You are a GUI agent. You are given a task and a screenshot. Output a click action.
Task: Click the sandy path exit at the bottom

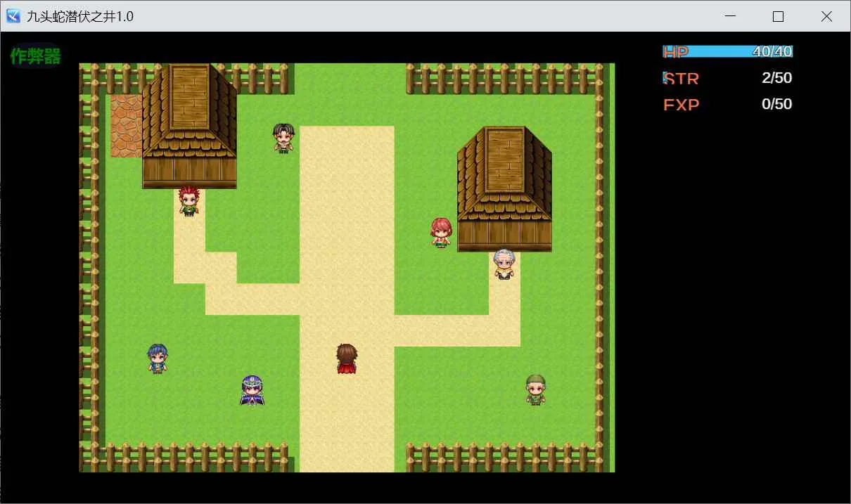point(347,457)
